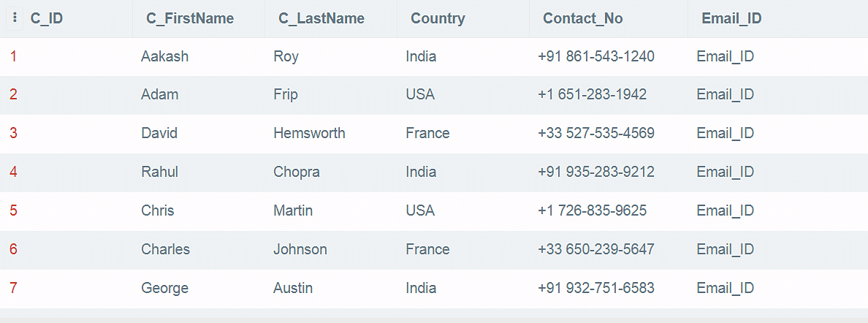868x323 pixels.
Task: Select France country cell for David
Action: (427, 134)
